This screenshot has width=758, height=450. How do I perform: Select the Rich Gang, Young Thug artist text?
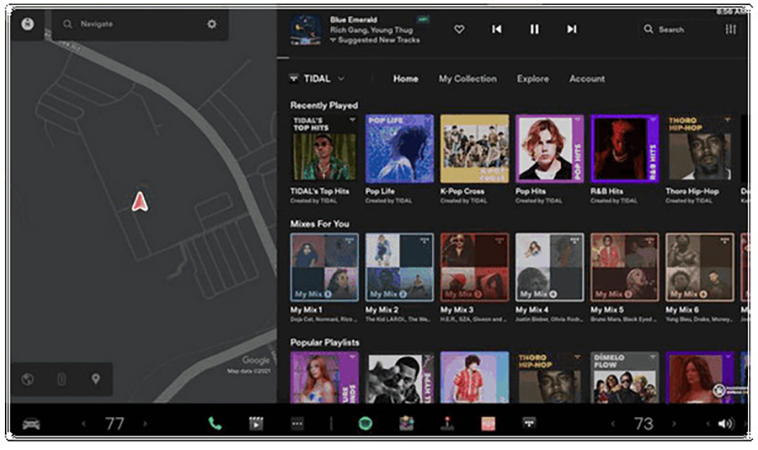pyautogui.click(x=371, y=30)
